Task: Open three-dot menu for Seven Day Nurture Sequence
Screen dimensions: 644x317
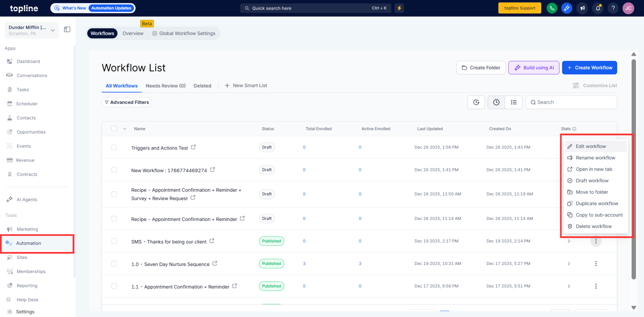Action: 596,264
